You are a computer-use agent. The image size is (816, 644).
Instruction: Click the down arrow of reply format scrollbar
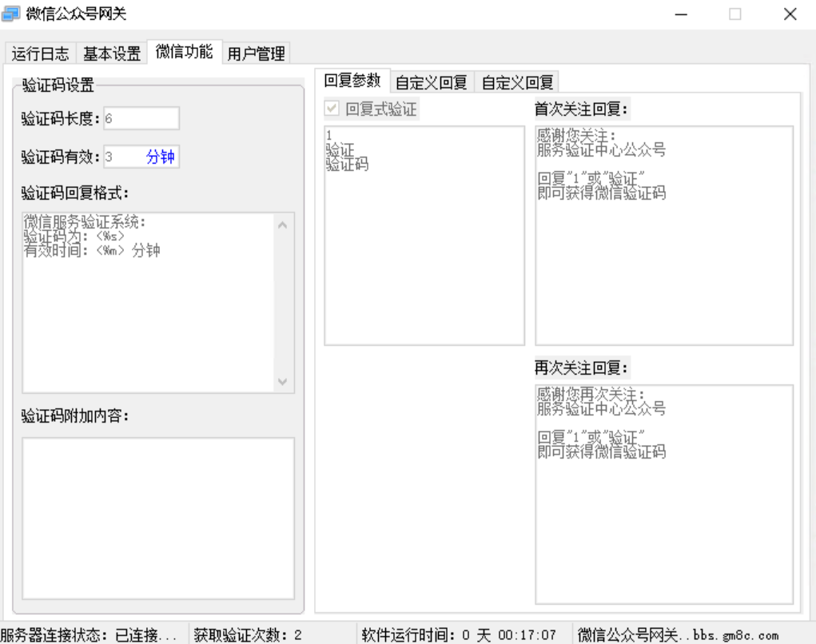[x=283, y=381]
